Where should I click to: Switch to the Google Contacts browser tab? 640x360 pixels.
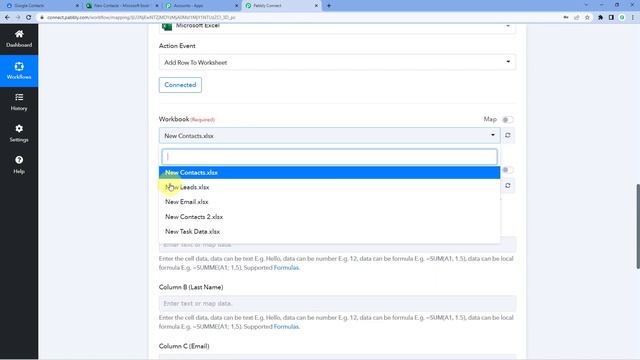(41, 6)
